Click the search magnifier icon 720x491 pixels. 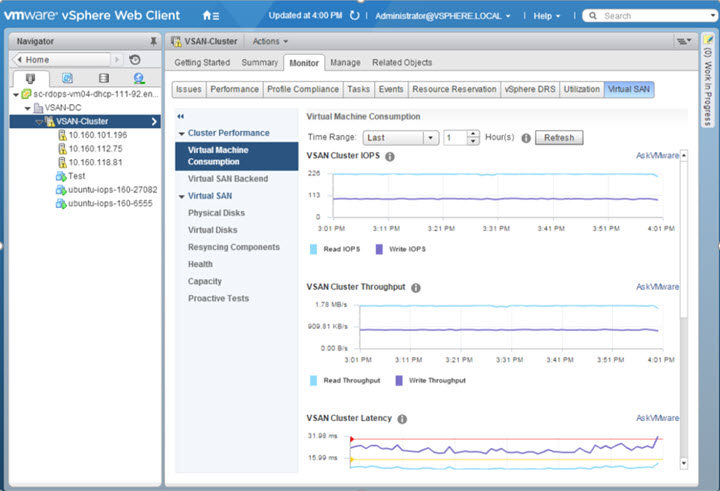[x=593, y=16]
